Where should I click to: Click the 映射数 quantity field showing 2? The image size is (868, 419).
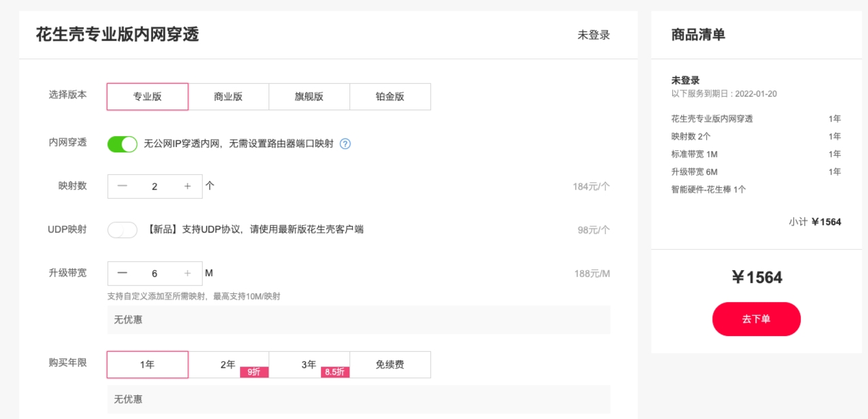(x=155, y=186)
